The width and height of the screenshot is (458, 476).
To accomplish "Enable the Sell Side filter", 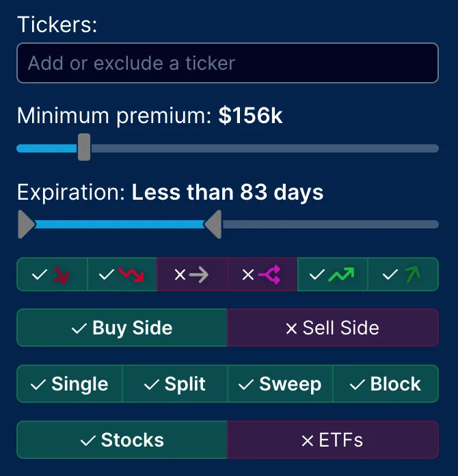I will 332,328.
